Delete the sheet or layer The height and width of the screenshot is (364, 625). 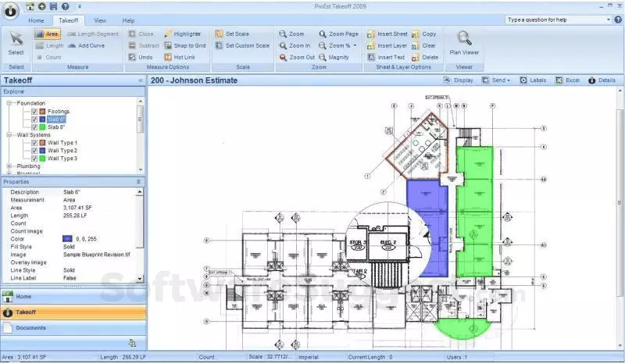[x=425, y=57]
